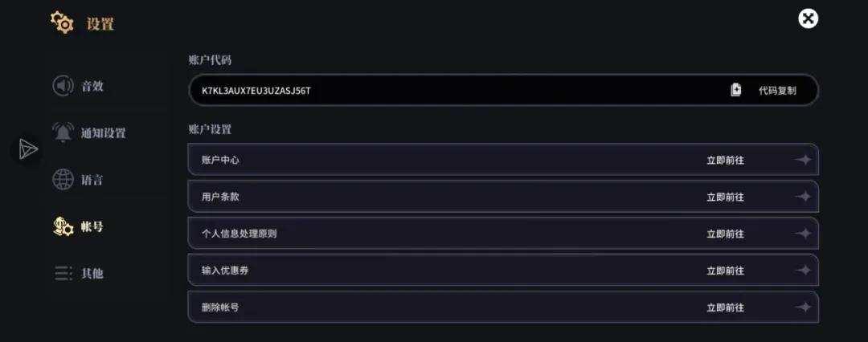Screen dimensions: 868x342
Task: Go to 用户条款 with 立即前往
Action: (x=725, y=197)
